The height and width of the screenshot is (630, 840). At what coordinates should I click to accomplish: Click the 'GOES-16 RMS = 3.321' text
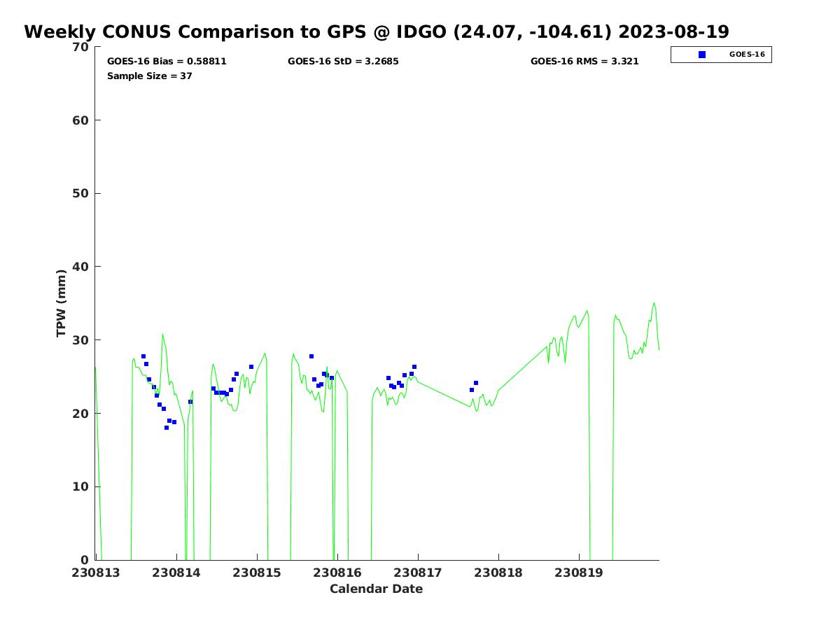pyautogui.click(x=584, y=62)
